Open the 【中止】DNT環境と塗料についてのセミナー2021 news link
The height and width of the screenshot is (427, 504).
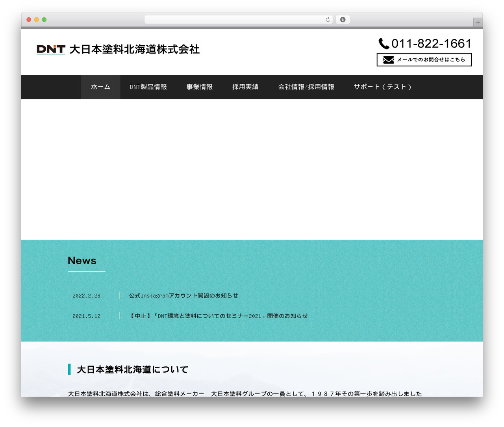(x=218, y=316)
